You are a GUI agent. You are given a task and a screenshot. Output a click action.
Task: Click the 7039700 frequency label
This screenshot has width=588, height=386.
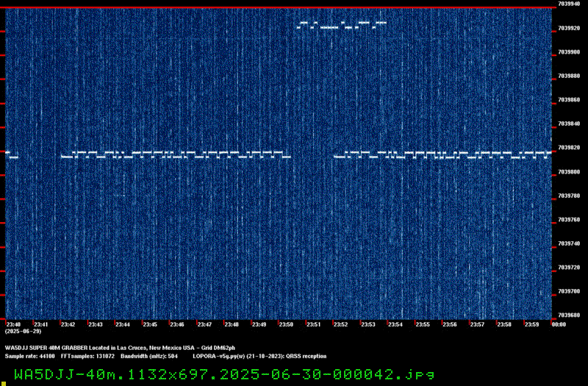[569, 291]
